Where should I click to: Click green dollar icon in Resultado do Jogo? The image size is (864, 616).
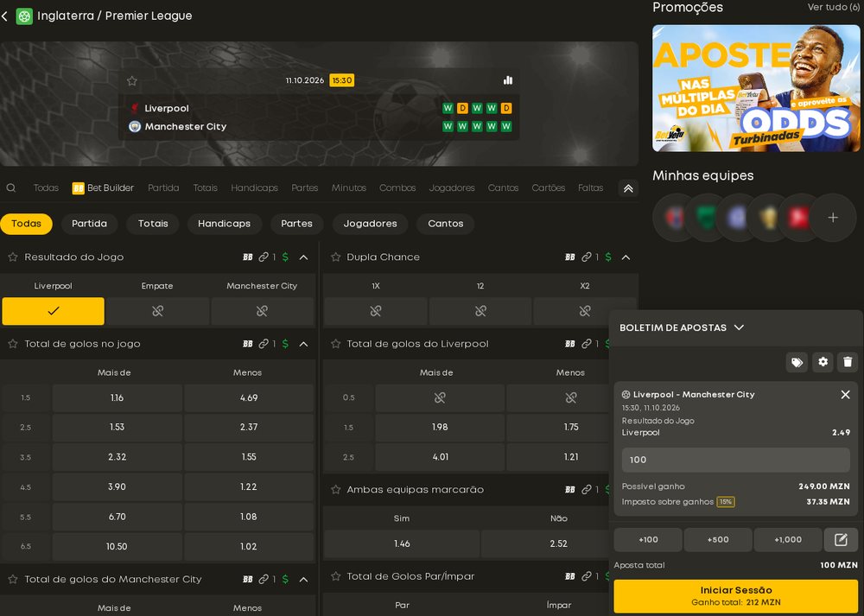285,257
